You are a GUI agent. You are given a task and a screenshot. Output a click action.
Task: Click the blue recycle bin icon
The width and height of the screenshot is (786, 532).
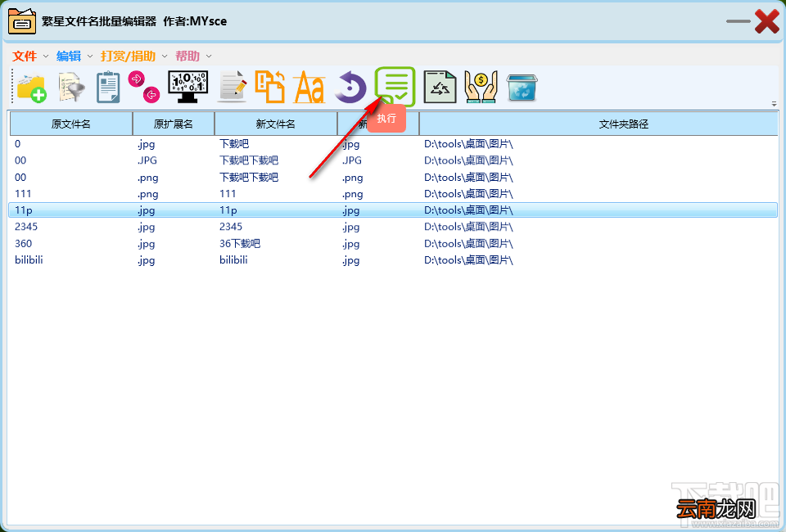522,87
